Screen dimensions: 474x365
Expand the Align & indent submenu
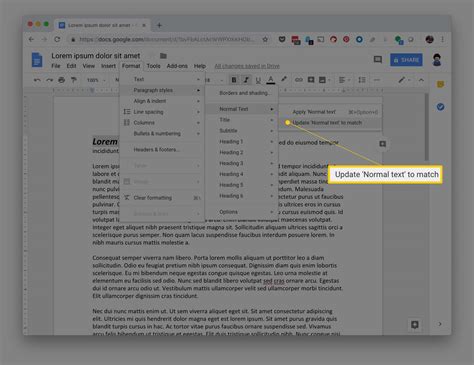click(162, 101)
